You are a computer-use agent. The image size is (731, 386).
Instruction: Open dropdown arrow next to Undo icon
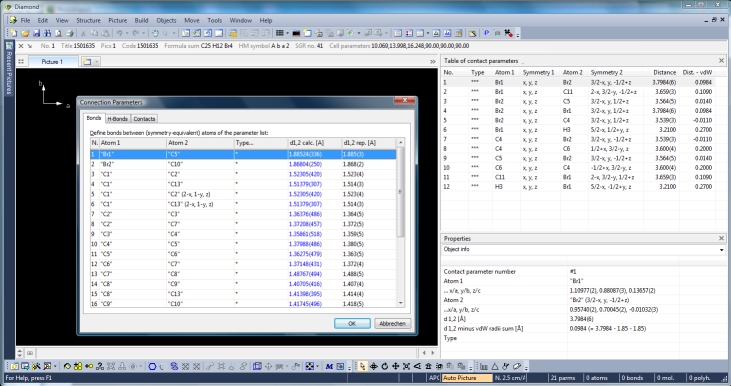pyautogui.click(x=127, y=33)
